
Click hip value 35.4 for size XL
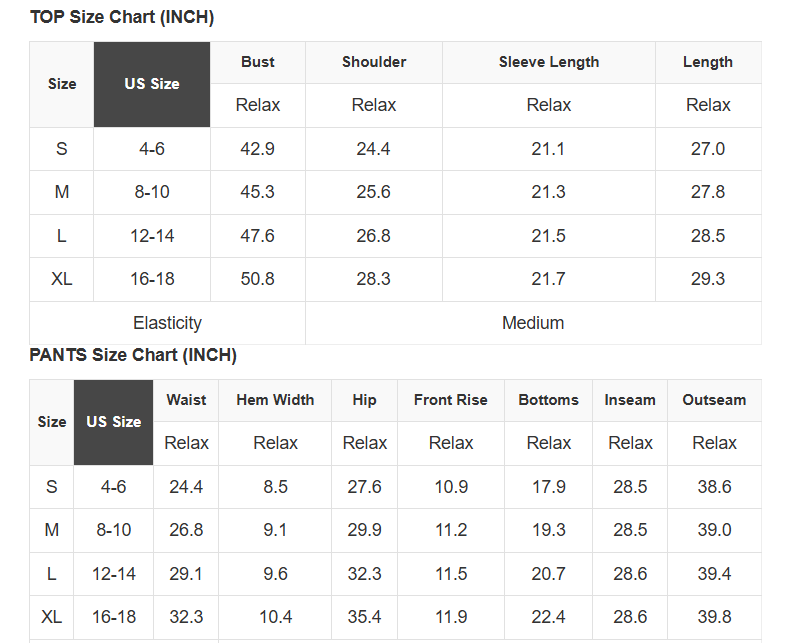coord(365,617)
